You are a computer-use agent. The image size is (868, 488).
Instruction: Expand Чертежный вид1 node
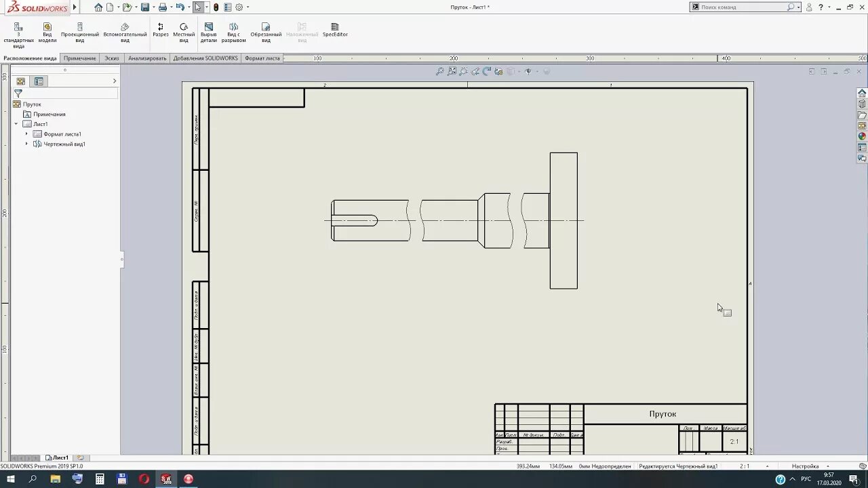click(x=26, y=144)
